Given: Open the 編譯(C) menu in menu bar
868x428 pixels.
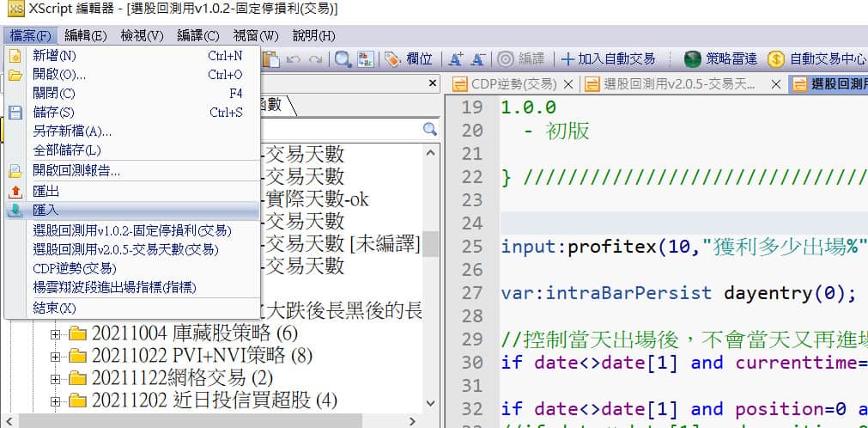Looking at the screenshot, I should click(198, 35).
